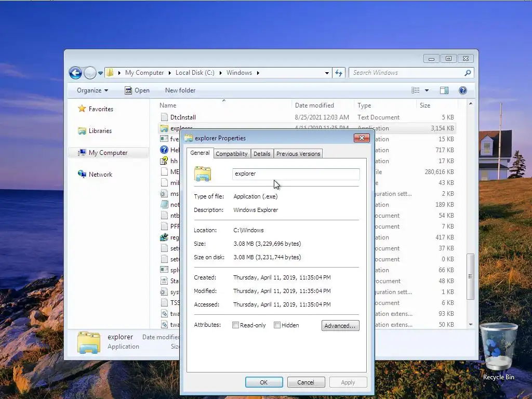The height and width of the screenshot is (399, 532).
Task: Click the DtcInstall text document icon
Action: 164,117
